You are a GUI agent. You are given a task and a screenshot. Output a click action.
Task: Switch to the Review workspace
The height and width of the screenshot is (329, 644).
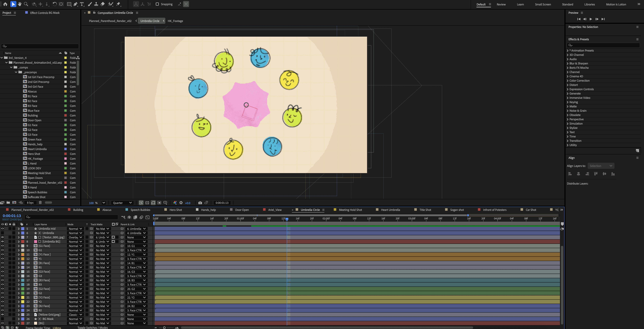(x=501, y=4)
